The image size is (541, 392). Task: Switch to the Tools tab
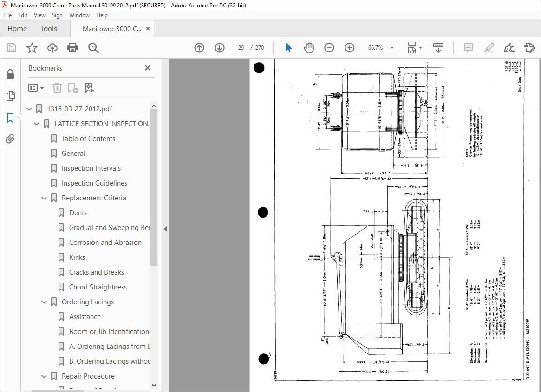(x=49, y=29)
